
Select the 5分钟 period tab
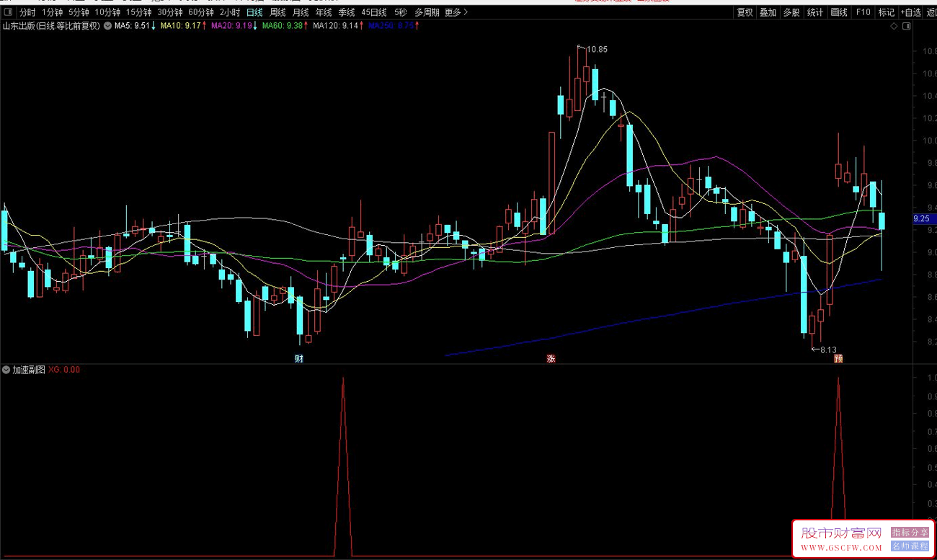click(x=79, y=12)
